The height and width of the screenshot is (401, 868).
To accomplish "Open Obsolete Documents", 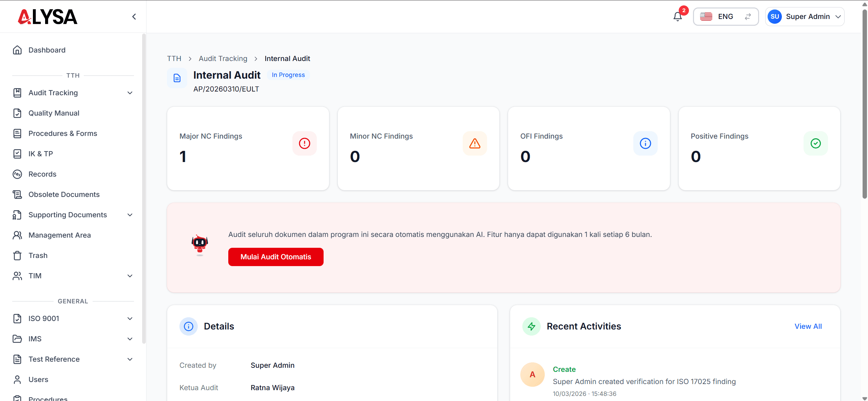I will tap(64, 194).
